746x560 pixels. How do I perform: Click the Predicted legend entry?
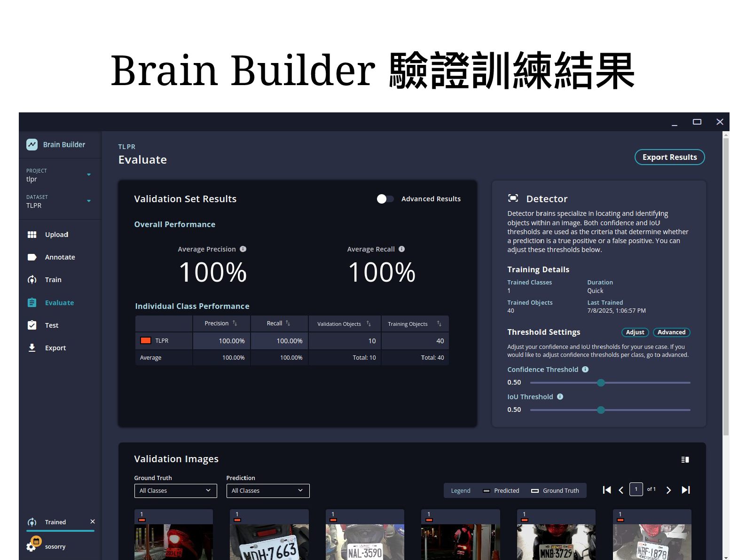point(501,490)
